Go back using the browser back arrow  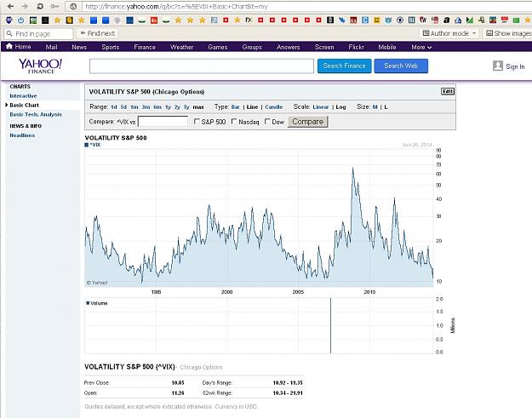[10, 6]
